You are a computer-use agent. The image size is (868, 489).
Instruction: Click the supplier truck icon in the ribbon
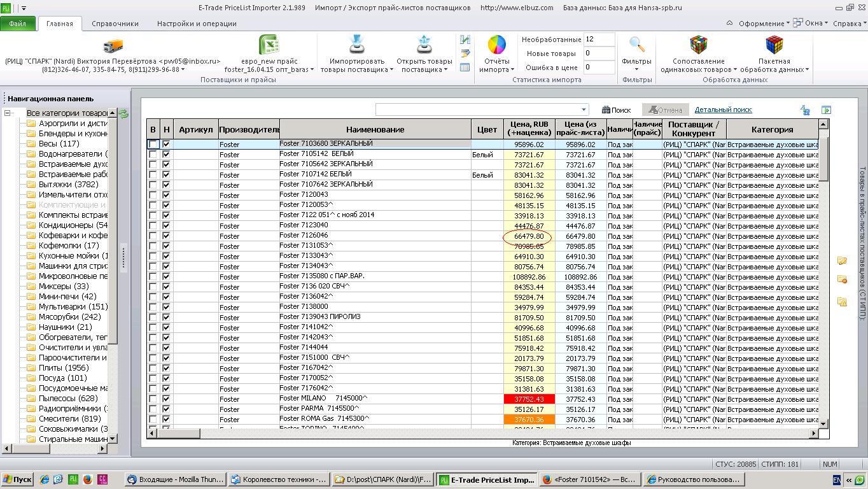pyautogui.click(x=113, y=46)
